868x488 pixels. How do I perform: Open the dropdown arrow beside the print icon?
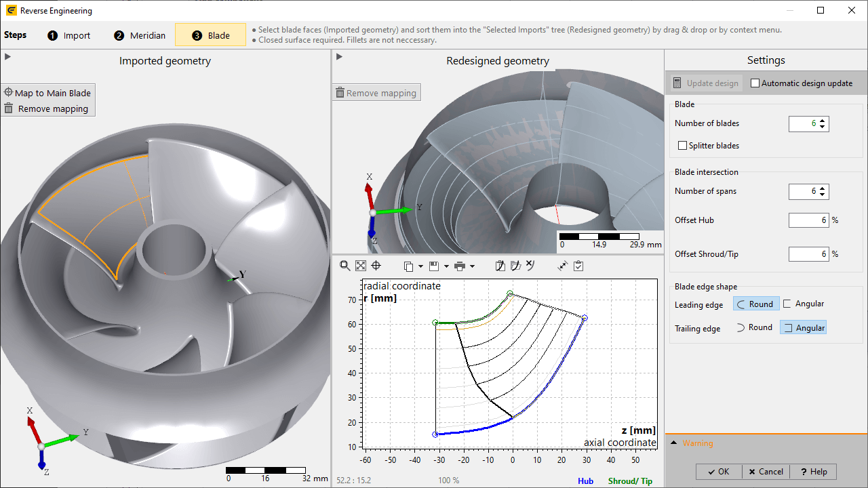pos(472,267)
